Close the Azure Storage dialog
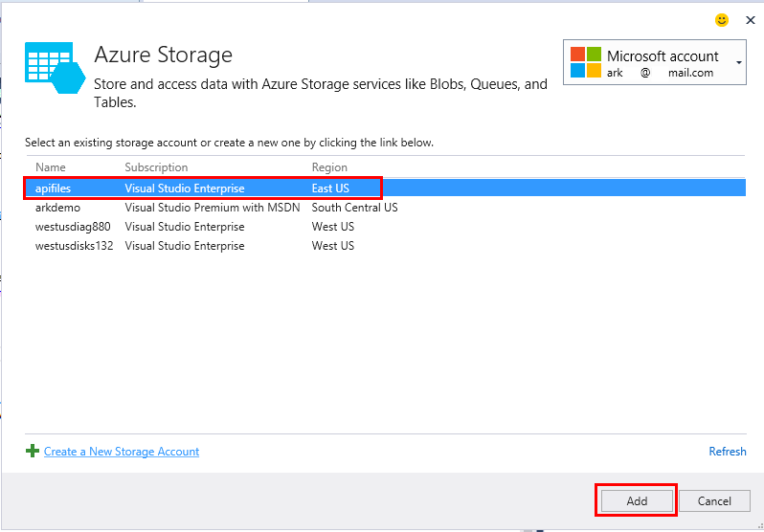Image resolution: width=764 pixels, height=532 pixels. 750,19
